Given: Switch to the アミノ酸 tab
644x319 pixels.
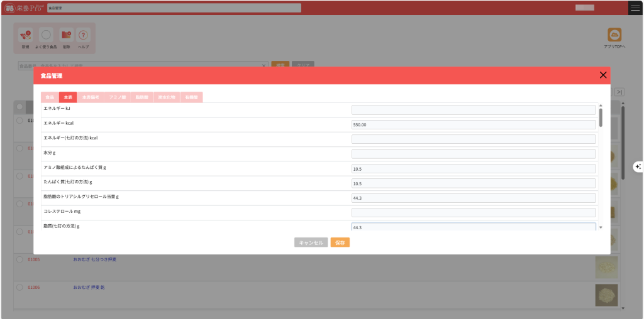Looking at the screenshot, I should (x=118, y=97).
